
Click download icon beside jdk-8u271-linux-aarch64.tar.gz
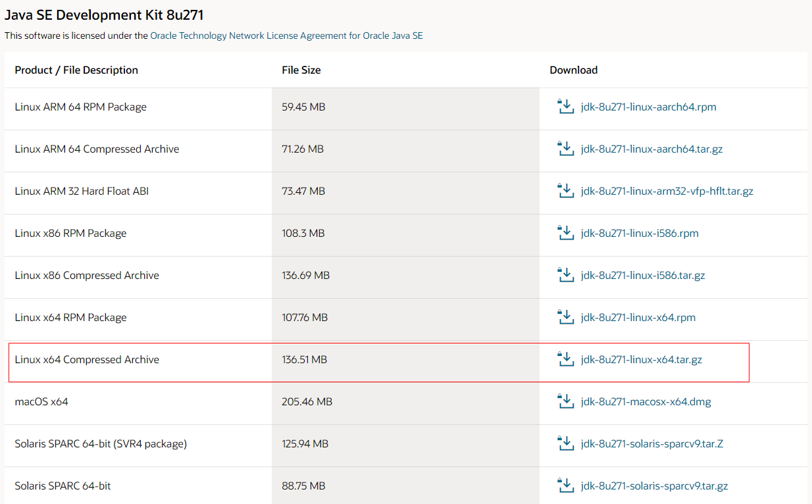click(566, 149)
